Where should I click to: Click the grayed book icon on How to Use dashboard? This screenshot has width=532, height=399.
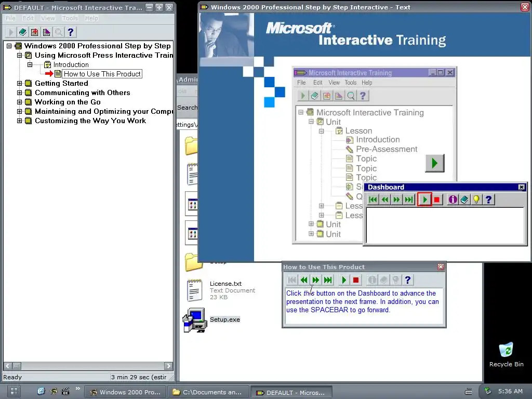(384, 280)
